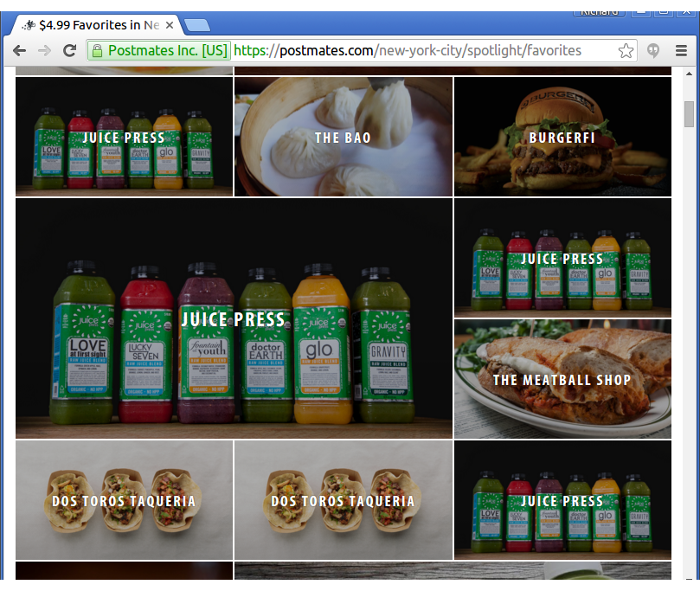Reload the Postmates page

(x=69, y=50)
